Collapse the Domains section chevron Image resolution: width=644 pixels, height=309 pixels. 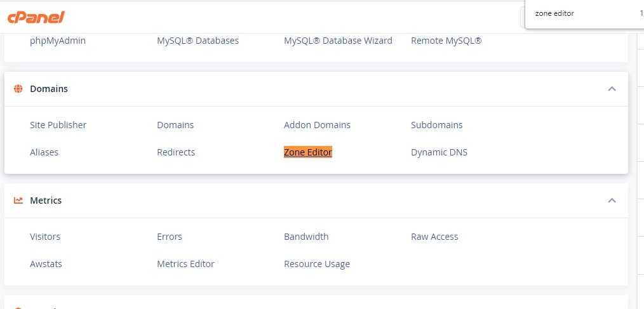[x=612, y=89]
